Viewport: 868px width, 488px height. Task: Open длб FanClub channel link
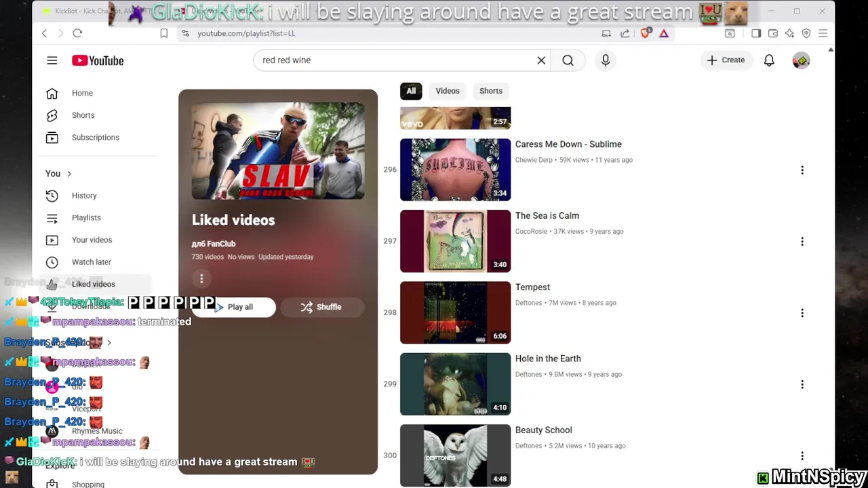214,244
